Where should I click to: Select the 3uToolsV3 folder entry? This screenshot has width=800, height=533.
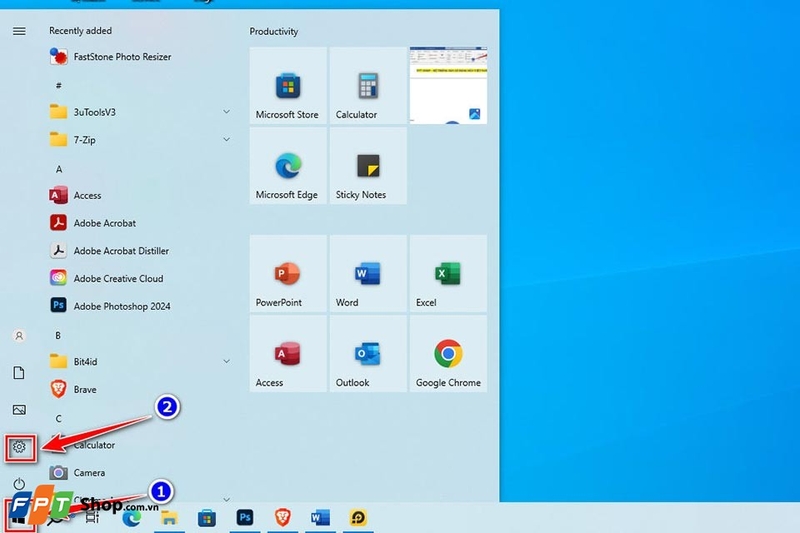[140, 112]
